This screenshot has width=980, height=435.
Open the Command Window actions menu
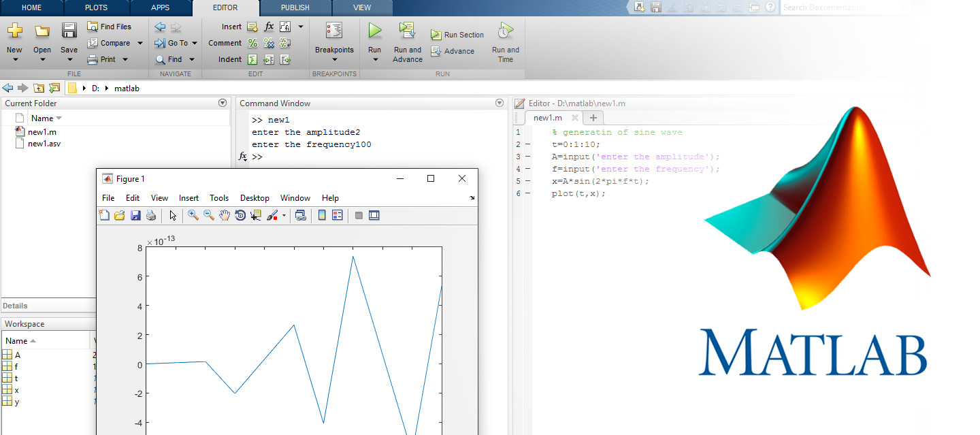pyautogui.click(x=500, y=103)
